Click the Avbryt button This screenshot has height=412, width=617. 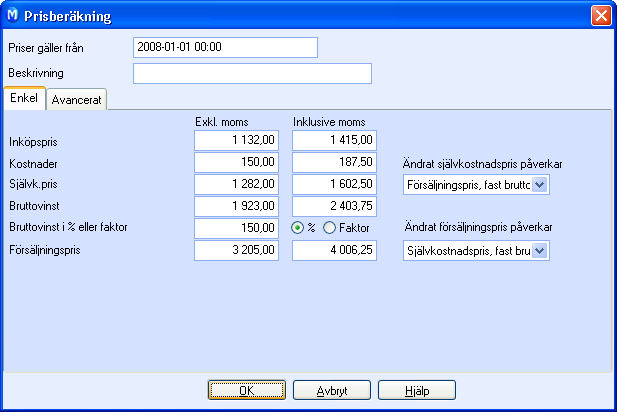click(x=332, y=390)
